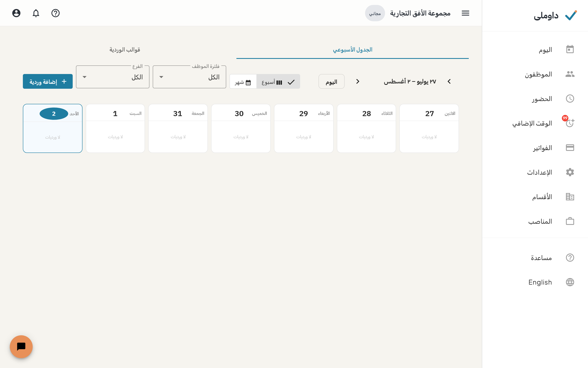Open the notifications bell
Image resolution: width=588 pixels, height=368 pixels.
[x=36, y=13]
